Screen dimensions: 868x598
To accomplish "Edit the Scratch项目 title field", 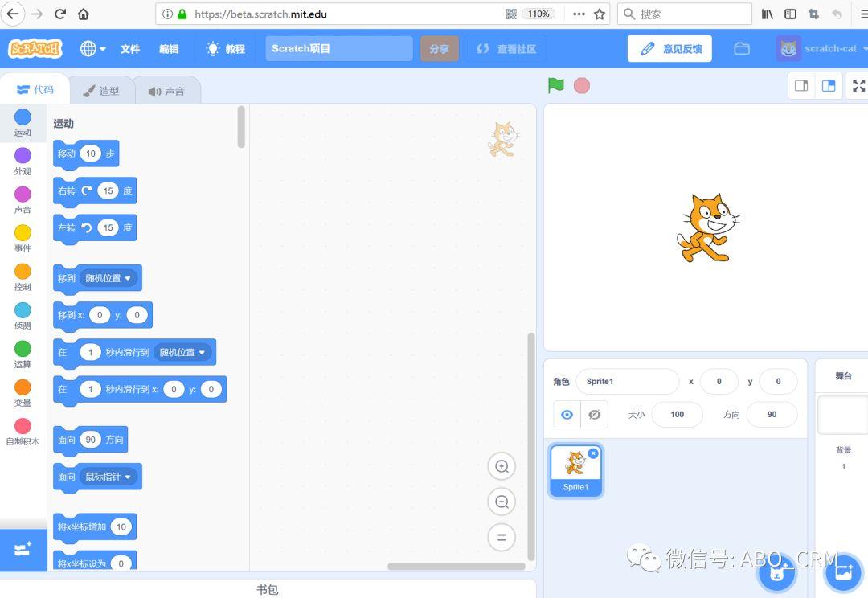I will [x=339, y=49].
